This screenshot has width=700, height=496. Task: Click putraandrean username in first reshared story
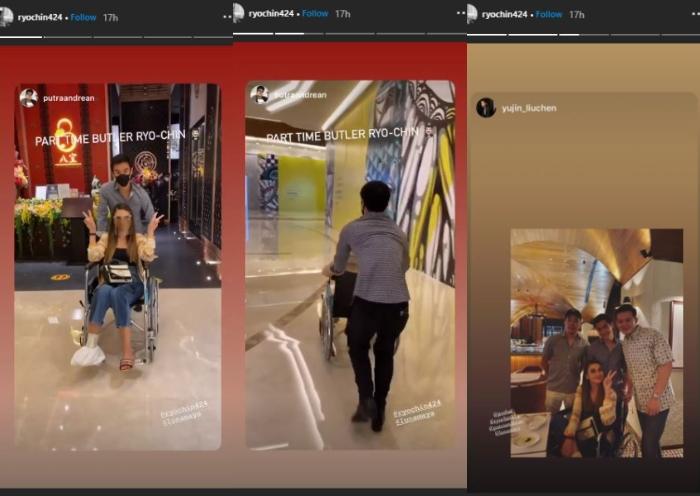click(69, 98)
